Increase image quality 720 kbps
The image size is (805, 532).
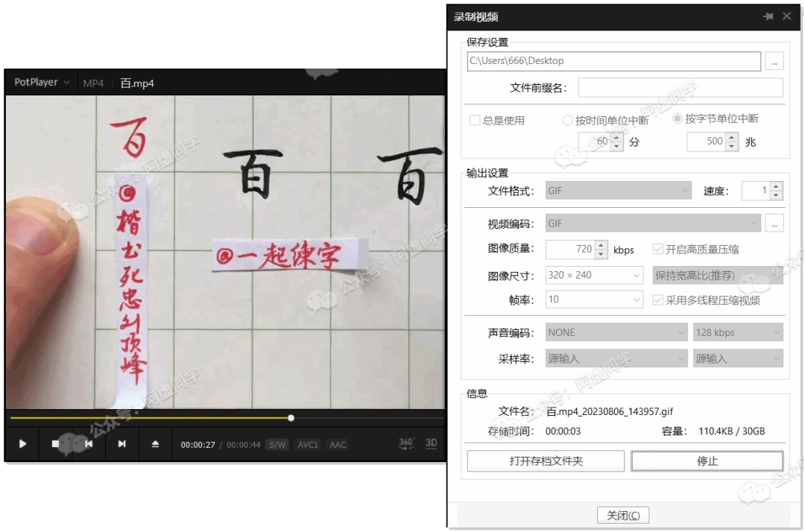602,245
